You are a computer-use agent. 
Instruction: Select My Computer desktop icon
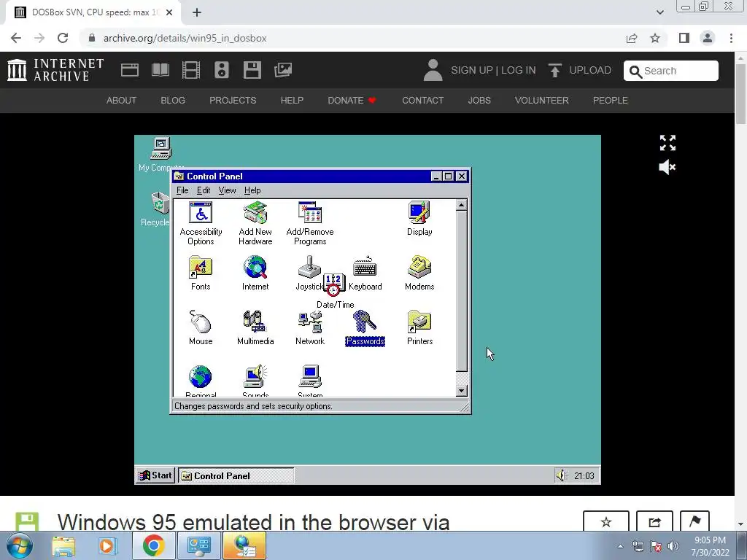[x=161, y=149]
